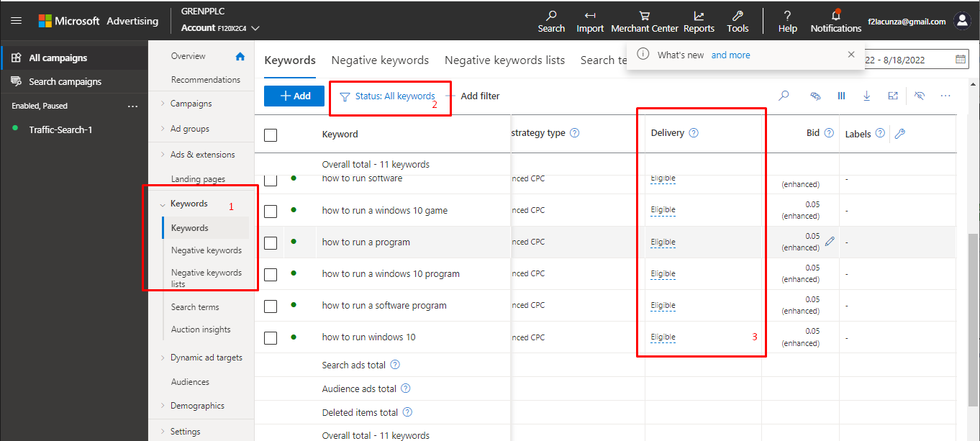Select checkbox for 'how to run windows 10'
This screenshot has width=980, height=441.
[271, 337]
